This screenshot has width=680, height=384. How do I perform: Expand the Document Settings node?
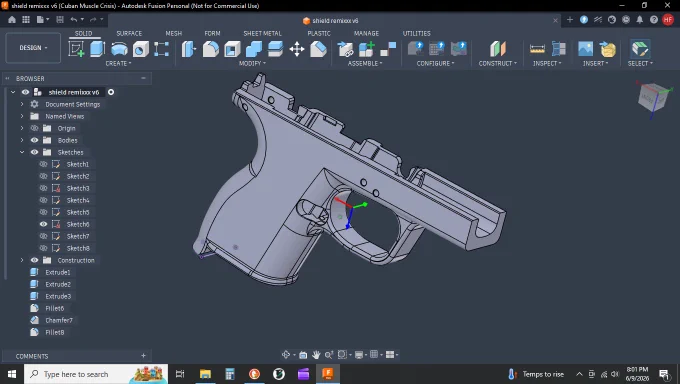tap(22, 104)
